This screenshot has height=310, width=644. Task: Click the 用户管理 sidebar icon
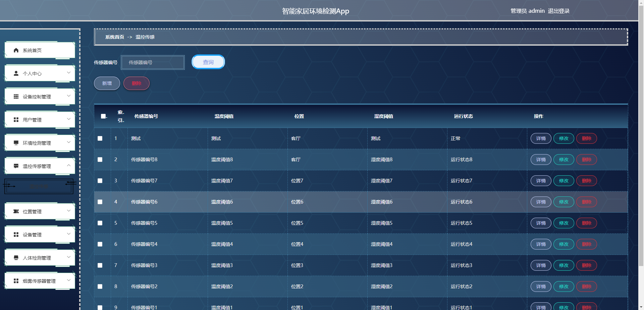[x=15, y=120]
